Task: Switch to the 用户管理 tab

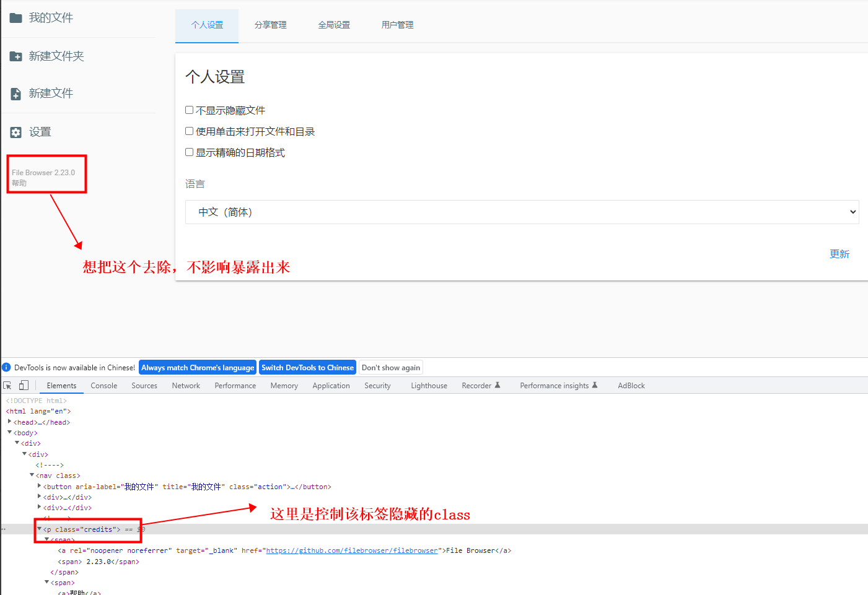Action: click(x=397, y=24)
